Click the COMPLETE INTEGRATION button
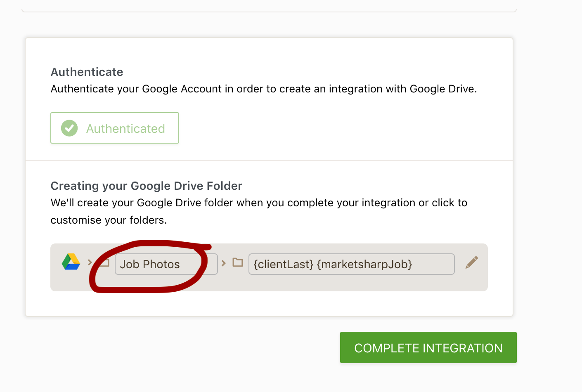 point(428,347)
